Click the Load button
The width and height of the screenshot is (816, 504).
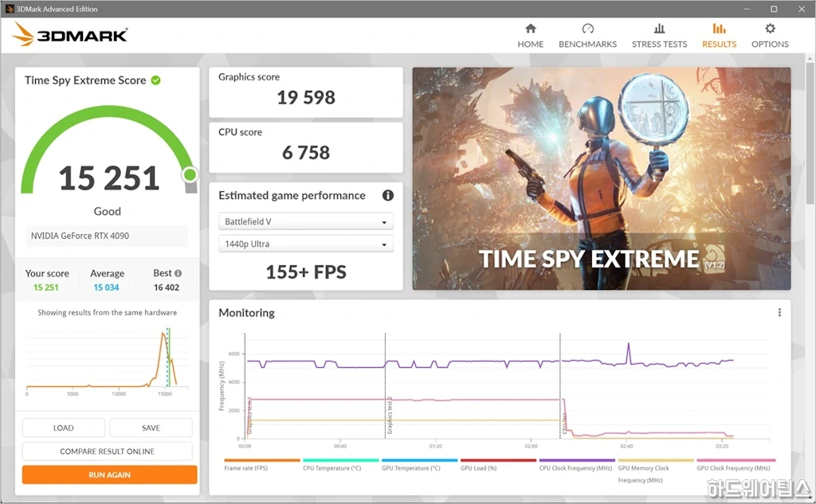pyautogui.click(x=64, y=428)
